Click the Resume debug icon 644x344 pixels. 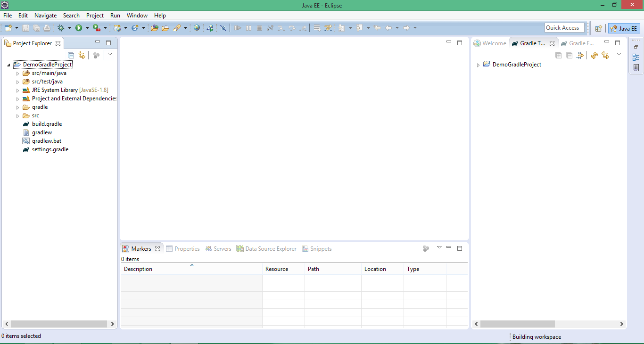click(x=238, y=28)
